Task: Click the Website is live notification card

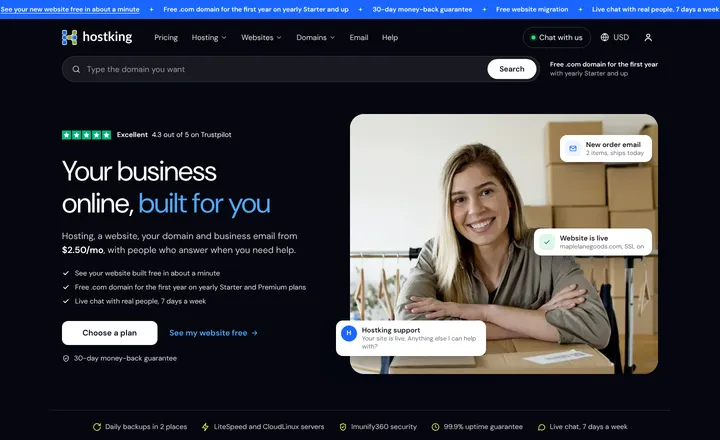Action: coord(593,242)
